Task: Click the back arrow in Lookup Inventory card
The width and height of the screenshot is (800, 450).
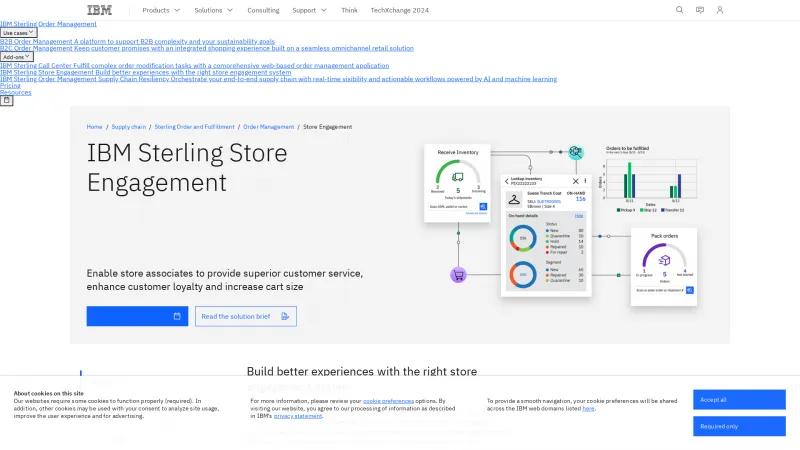Action: (x=507, y=181)
